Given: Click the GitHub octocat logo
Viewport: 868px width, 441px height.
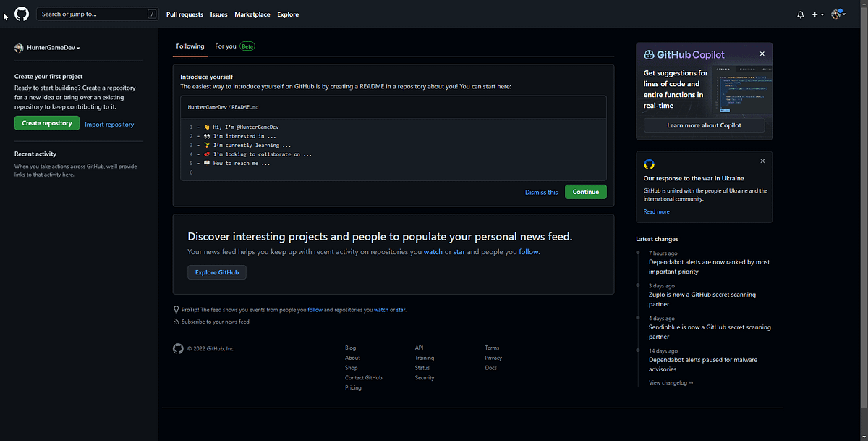Looking at the screenshot, I should pos(21,14).
